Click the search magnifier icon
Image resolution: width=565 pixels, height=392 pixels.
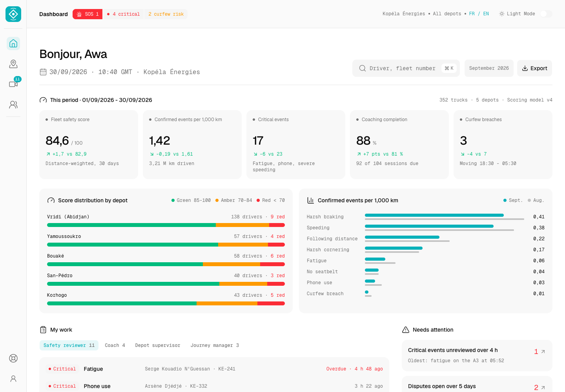click(x=363, y=68)
